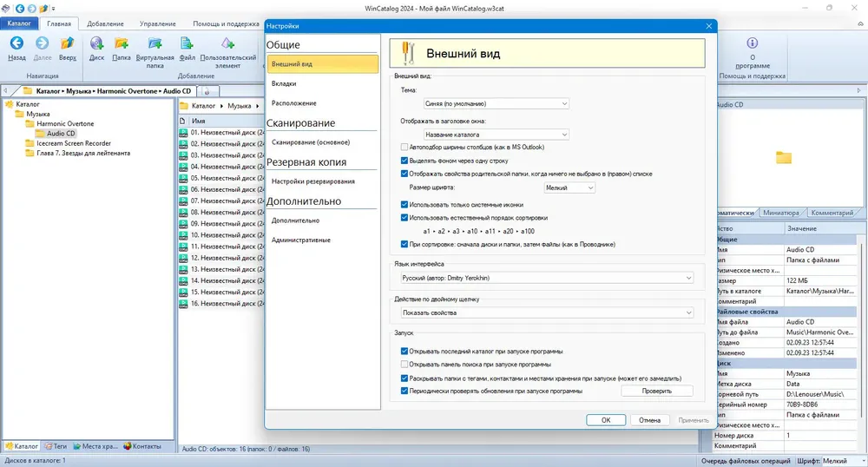Click the tools icon in Внешний вид header

pyautogui.click(x=409, y=53)
